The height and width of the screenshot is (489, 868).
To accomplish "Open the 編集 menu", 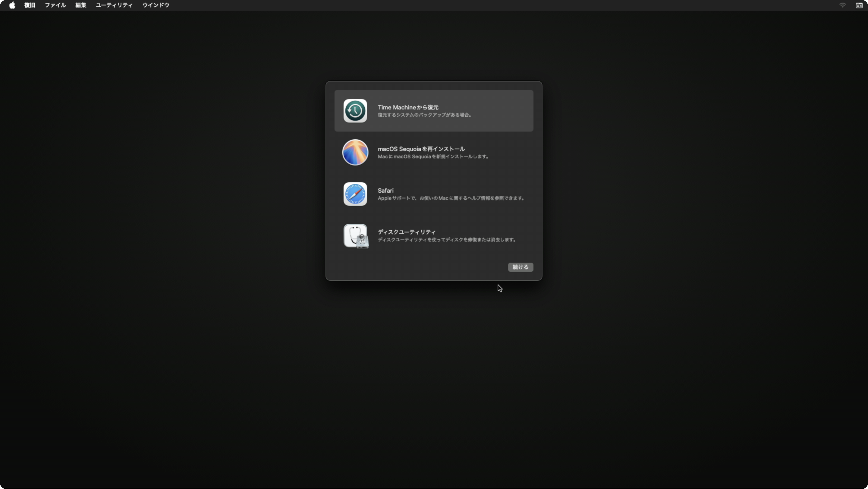I will click(x=81, y=5).
